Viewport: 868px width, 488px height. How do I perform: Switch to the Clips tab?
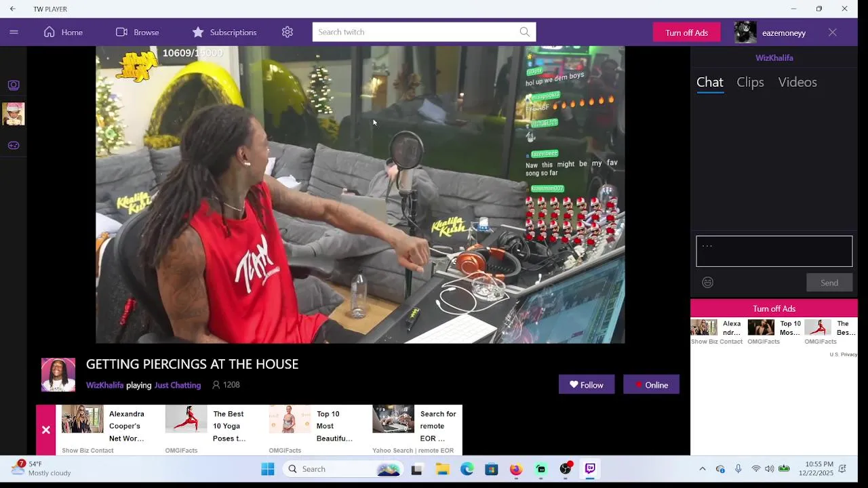click(x=750, y=82)
